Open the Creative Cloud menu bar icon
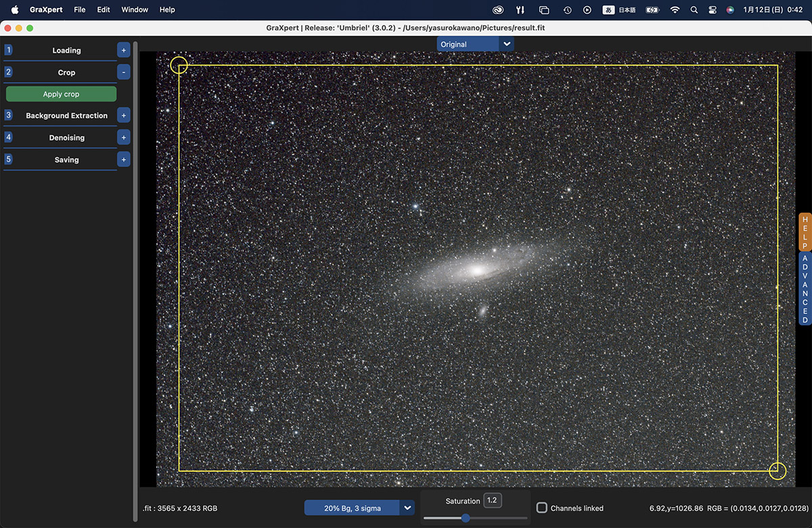Screen dimensions: 812x528 [x=498, y=10]
